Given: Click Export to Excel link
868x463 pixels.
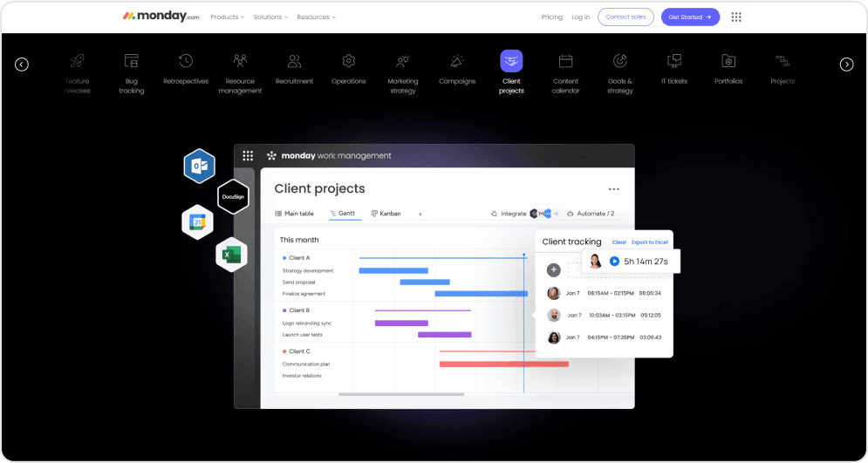Looking at the screenshot, I should point(649,242).
